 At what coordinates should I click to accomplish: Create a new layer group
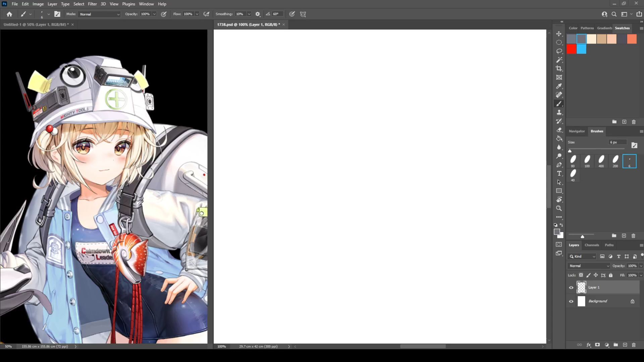[616, 345]
